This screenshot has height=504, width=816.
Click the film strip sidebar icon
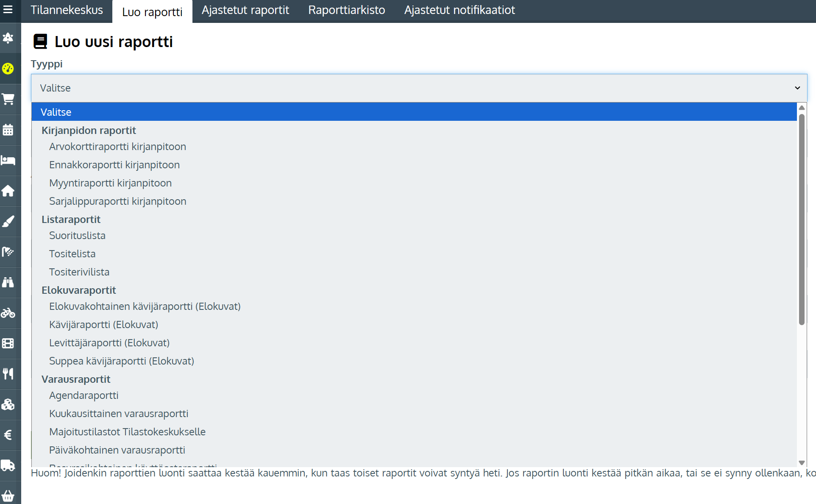8,343
